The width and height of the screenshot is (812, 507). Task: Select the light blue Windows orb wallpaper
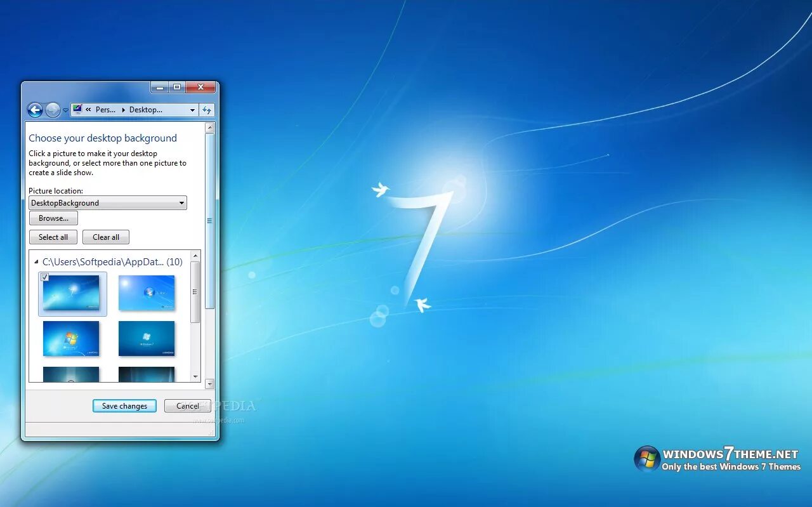[147, 293]
